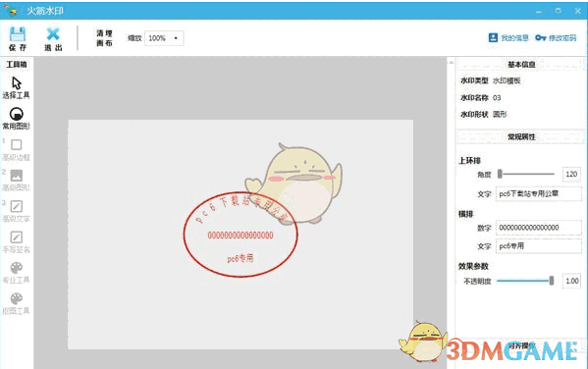The image size is (588, 369).
Task: Click the Basic Info (基本信息) panel header
Action: (521, 65)
